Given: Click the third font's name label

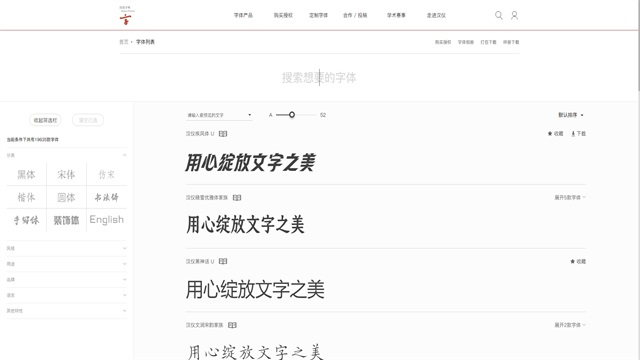Looking at the screenshot, I should coord(200,261).
